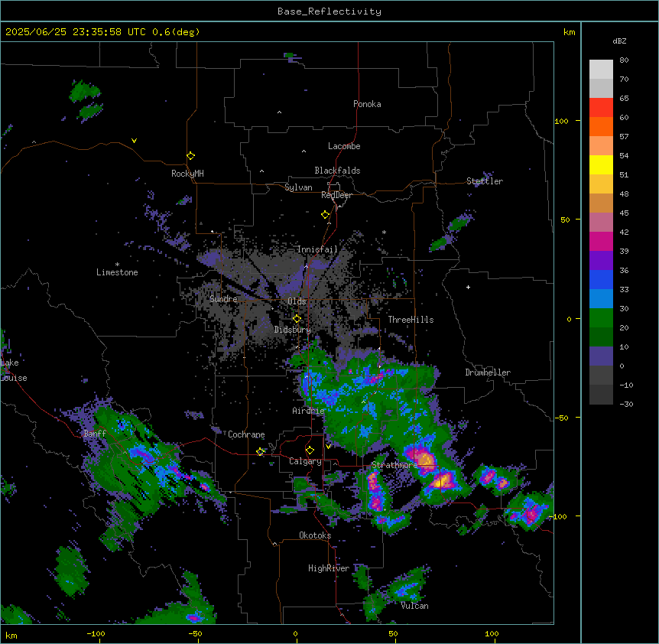Screen dimensions: 659x644
Task: Click the 100 tick on the right axis
Action: pyautogui.click(x=561, y=121)
